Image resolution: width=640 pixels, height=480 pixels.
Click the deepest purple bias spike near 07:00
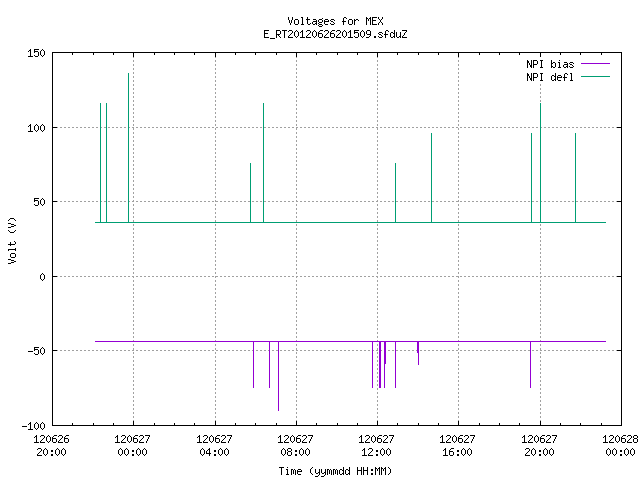[278, 376]
